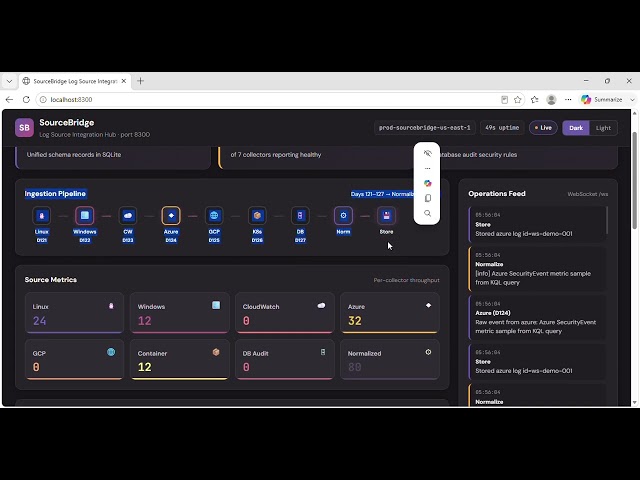Screen dimensions: 640x480
Task: Expand the Summarize dropdown chevron
Action: coord(632,100)
